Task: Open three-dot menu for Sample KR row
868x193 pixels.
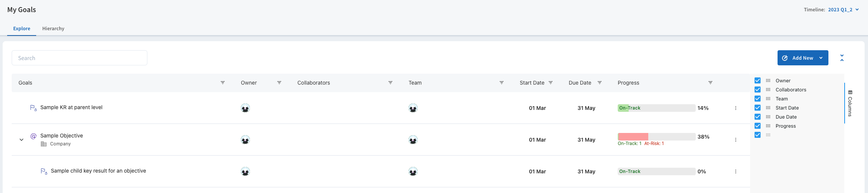Action: [x=736, y=108]
